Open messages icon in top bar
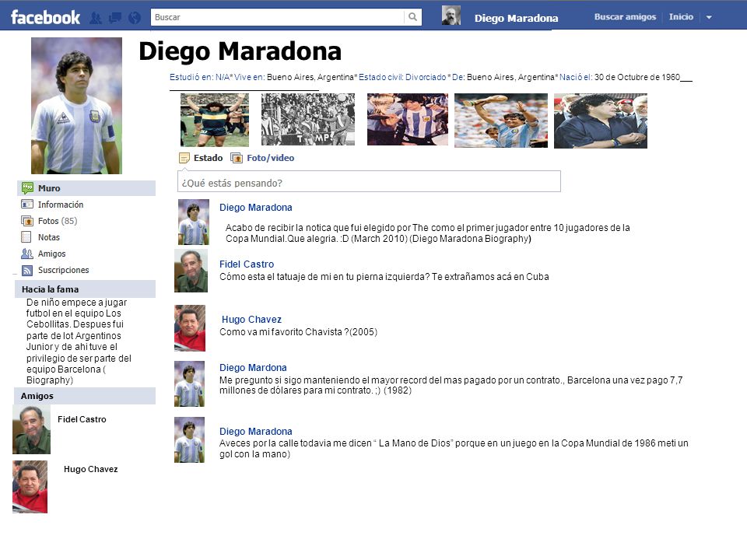This screenshot has height=560, width=747. (x=115, y=18)
